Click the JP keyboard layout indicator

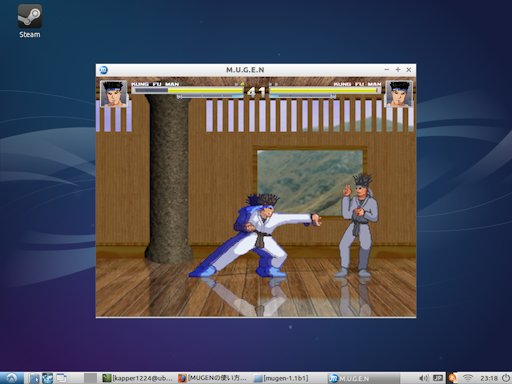[438, 378]
